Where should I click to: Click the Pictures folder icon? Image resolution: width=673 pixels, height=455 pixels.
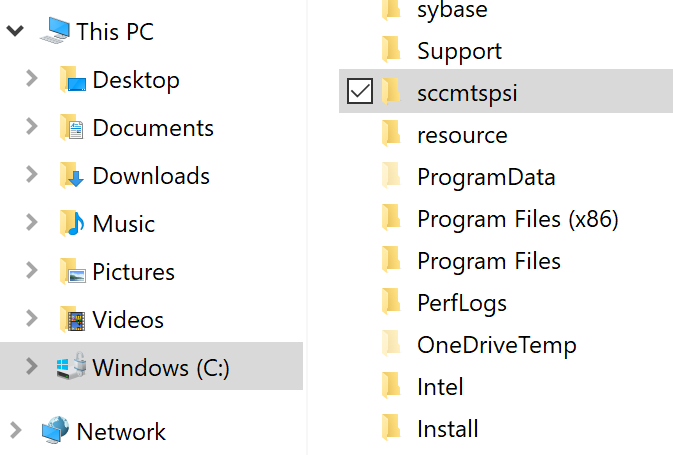tap(72, 272)
